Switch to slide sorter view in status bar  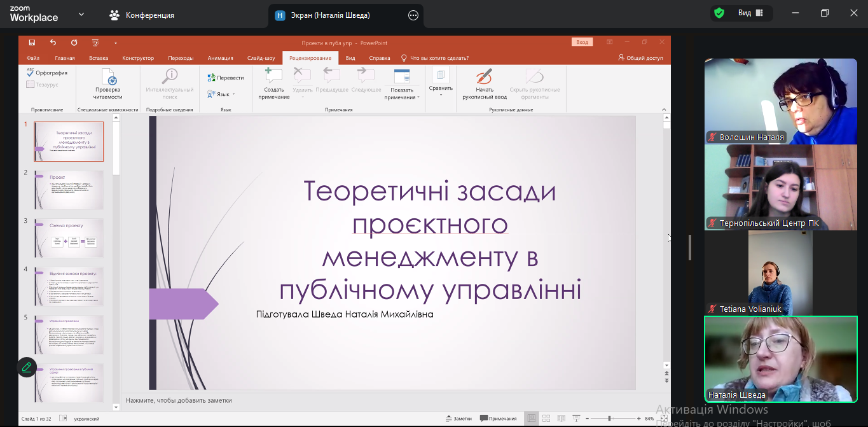pos(546,419)
